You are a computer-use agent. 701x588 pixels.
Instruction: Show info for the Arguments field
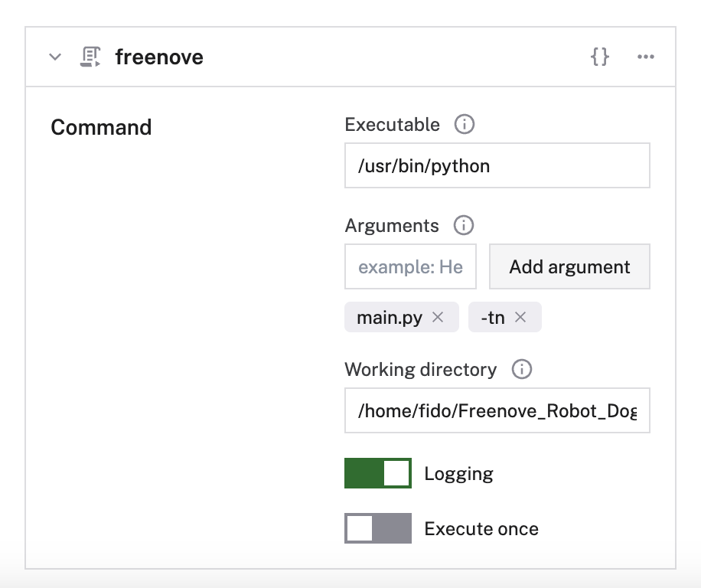(x=463, y=226)
